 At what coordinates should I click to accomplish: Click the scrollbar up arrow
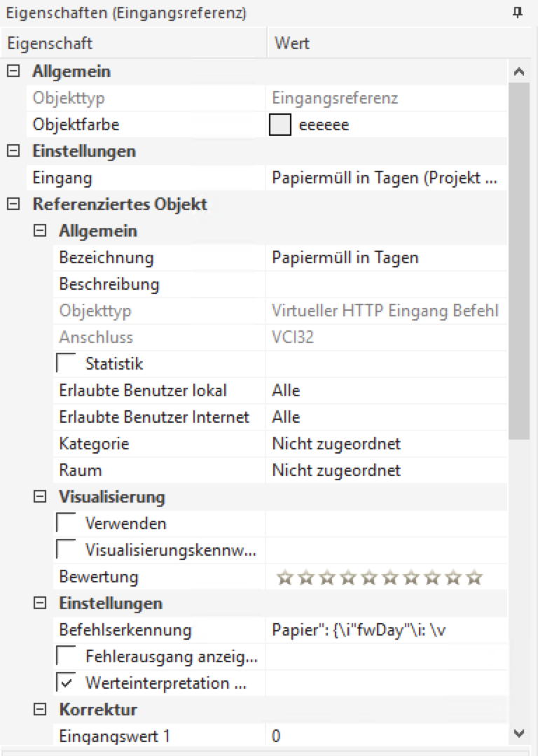519,71
